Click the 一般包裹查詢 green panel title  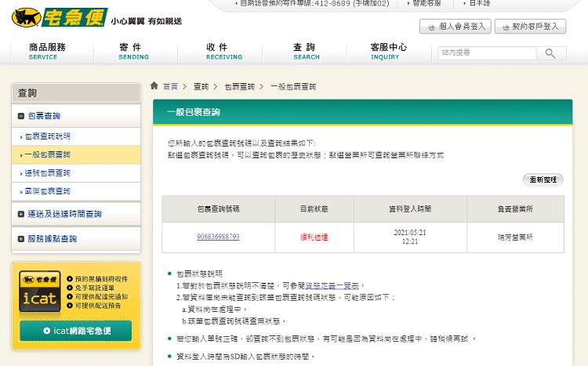point(193,112)
